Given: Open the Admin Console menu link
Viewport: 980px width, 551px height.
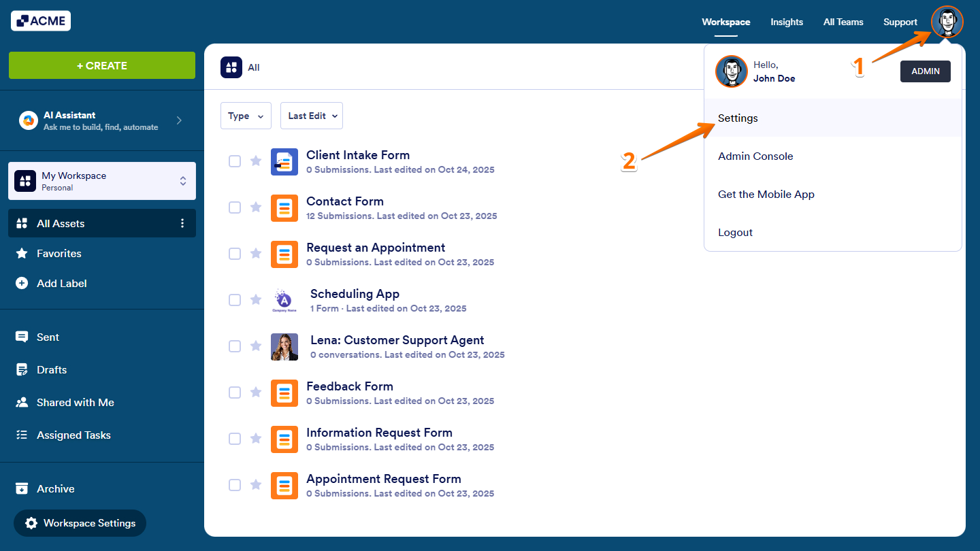Looking at the screenshot, I should [x=755, y=156].
